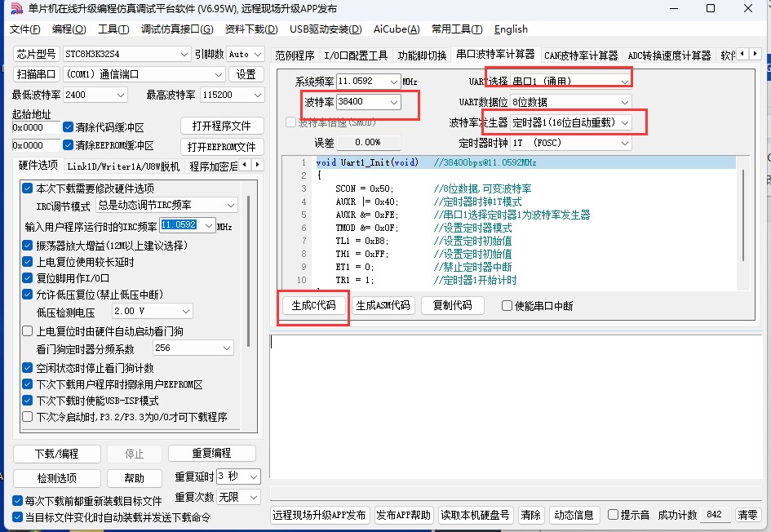
Task: Open UART数据位 8位数据 dropdown
Action: (570, 102)
